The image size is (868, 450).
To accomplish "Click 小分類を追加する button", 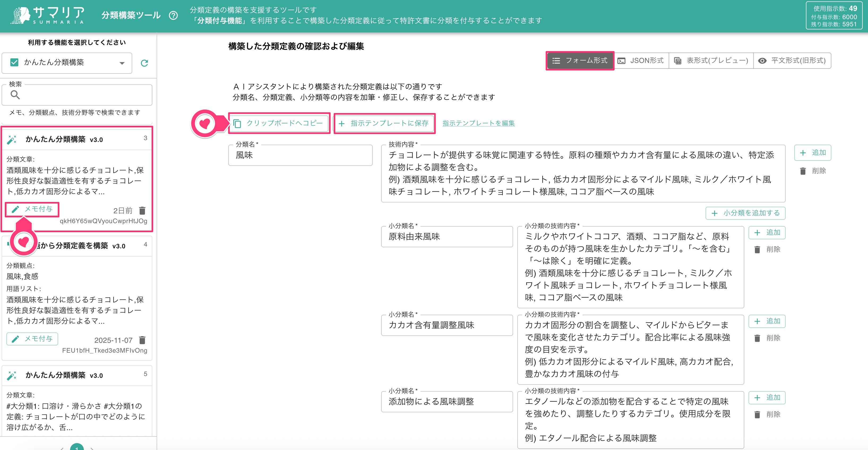I will point(745,213).
